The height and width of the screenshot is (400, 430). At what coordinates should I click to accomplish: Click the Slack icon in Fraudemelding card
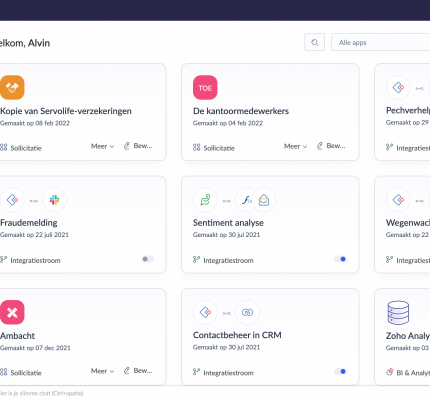pos(54,200)
